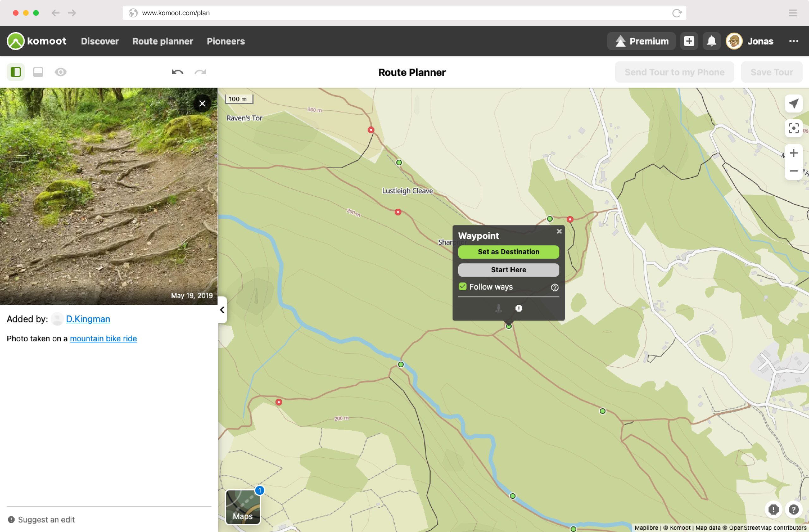Close the trail photo panel

click(202, 103)
